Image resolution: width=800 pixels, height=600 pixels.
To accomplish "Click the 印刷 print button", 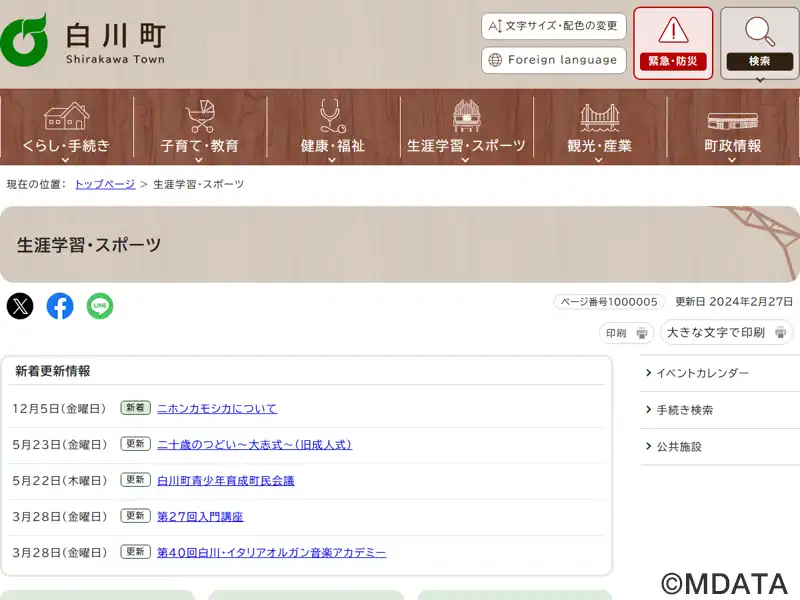I will [626, 333].
